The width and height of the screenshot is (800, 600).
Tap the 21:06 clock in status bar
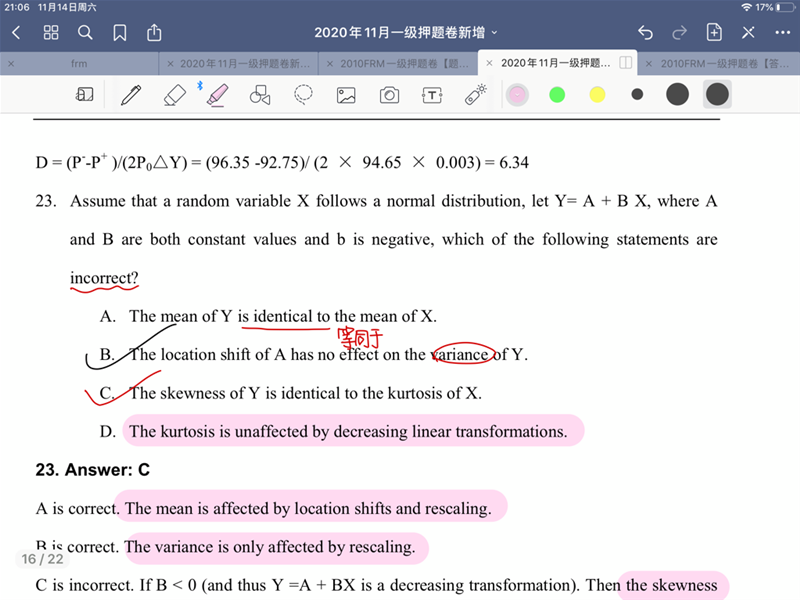click(17, 7)
